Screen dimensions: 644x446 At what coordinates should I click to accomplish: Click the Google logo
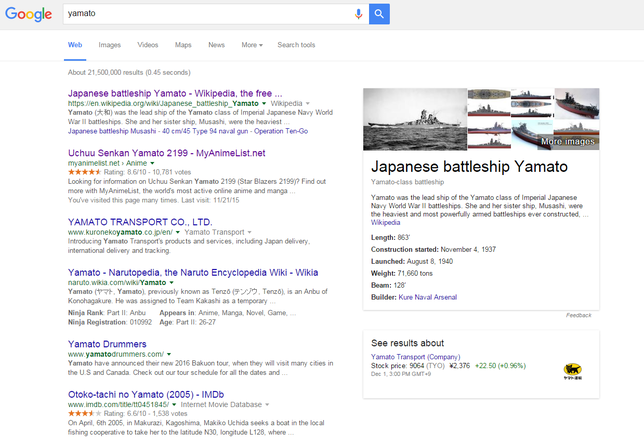pos(28,14)
